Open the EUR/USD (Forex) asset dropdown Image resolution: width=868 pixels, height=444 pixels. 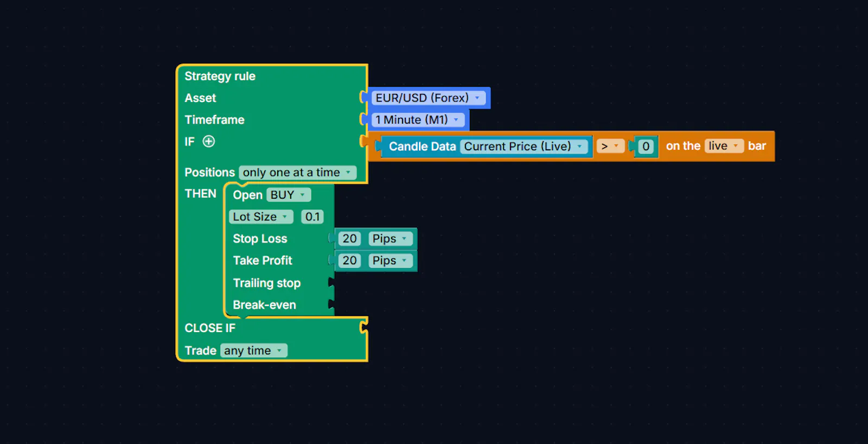[x=428, y=98]
